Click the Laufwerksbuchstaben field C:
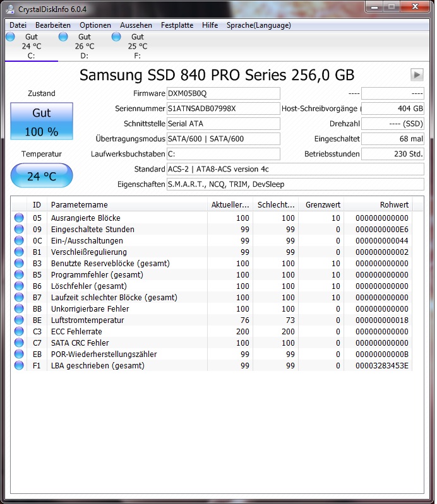 (x=224, y=154)
